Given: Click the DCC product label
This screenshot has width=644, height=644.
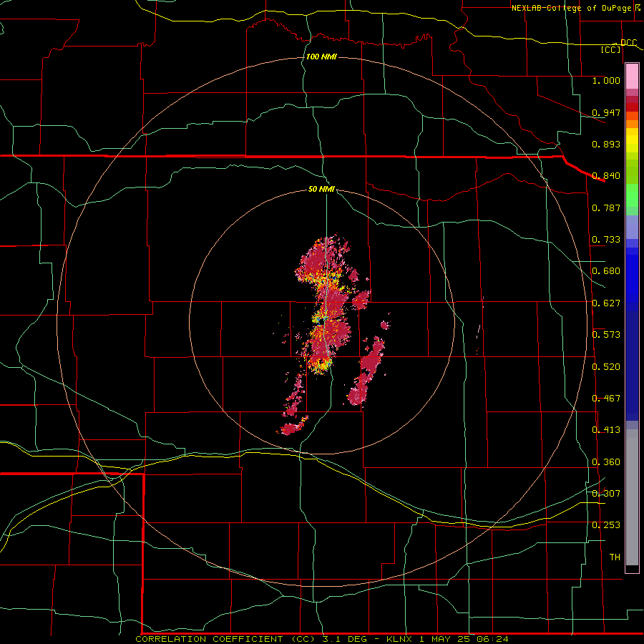Looking at the screenshot, I should 628,43.
